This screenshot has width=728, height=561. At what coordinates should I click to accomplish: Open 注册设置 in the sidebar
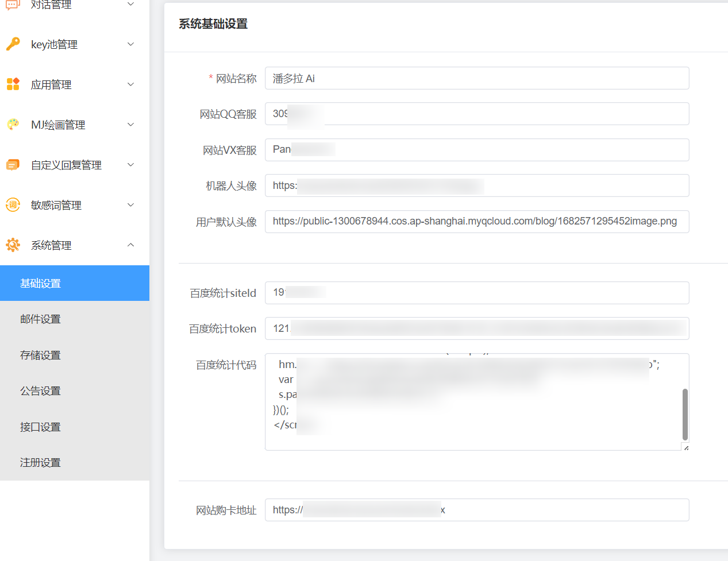coord(40,463)
